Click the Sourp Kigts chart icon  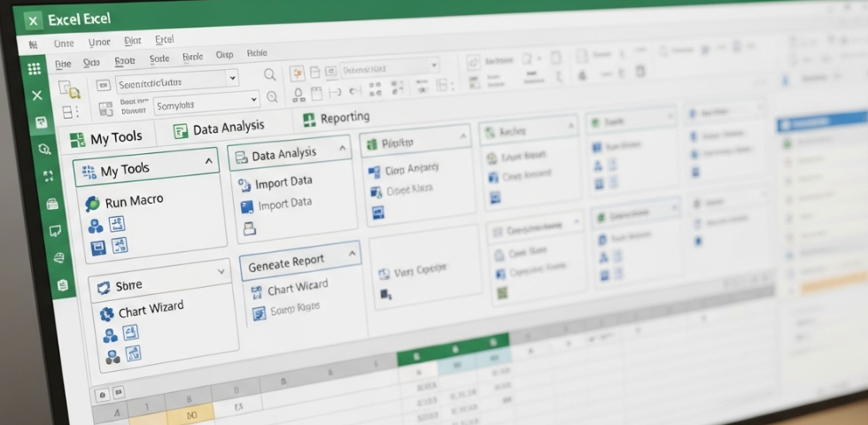point(259,313)
